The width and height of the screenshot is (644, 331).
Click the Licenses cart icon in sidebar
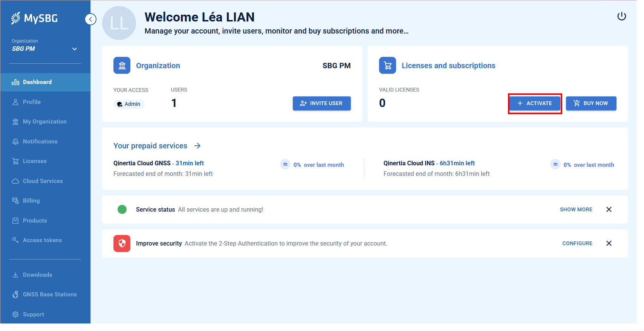pyautogui.click(x=15, y=161)
